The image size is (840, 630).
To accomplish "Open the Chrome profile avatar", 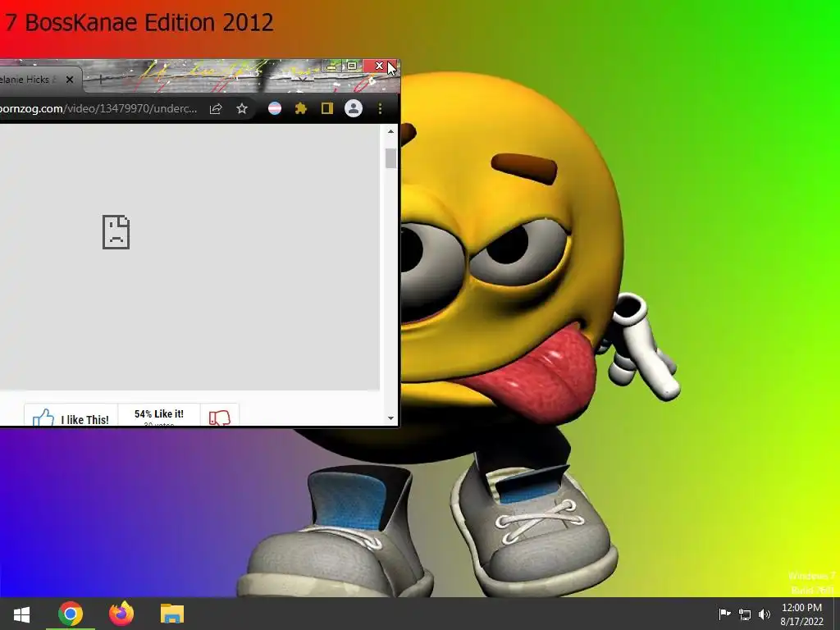I will pyautogui.click(x=354, y=109).
